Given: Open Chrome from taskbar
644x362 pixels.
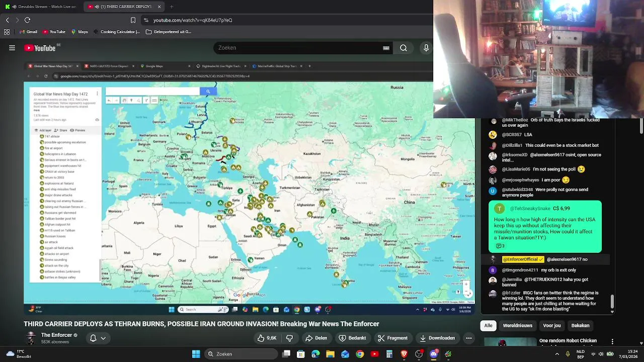Looking at the screenshot, I should click(x=360, y=354).
